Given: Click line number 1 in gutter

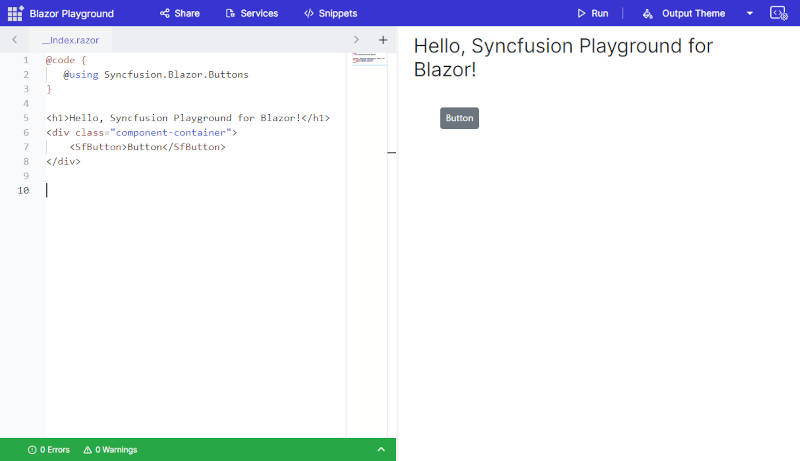Looking at the screenshot, I should coord(26,60).
